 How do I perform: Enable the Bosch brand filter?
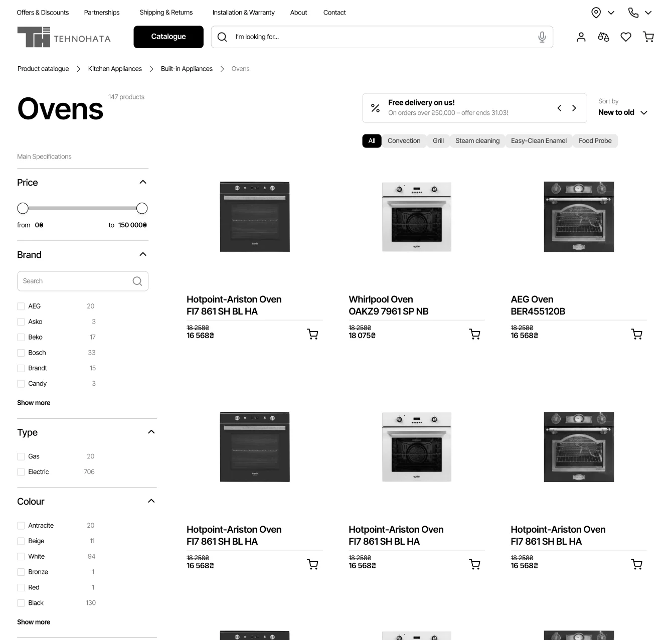21,353
